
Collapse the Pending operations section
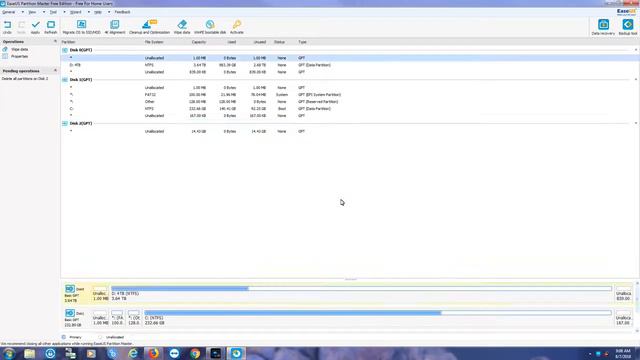(x=55, y=71)
